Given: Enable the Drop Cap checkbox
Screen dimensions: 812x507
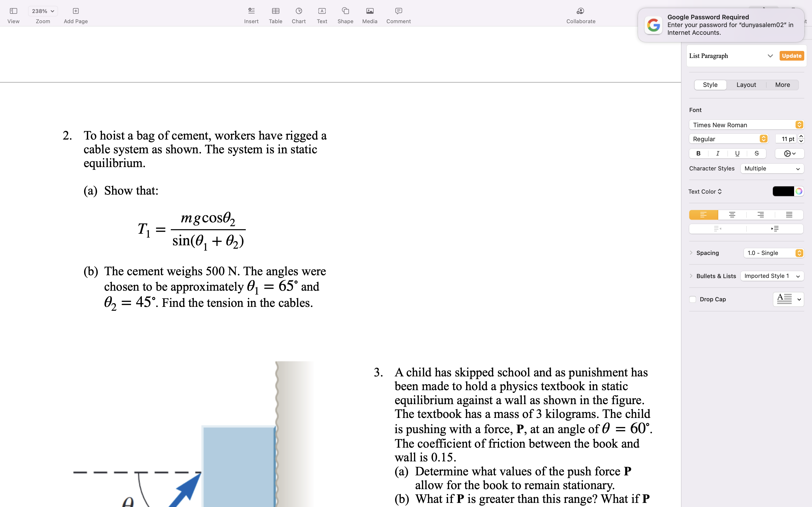Looking at the screenshot, I should (x=693, y=299).
